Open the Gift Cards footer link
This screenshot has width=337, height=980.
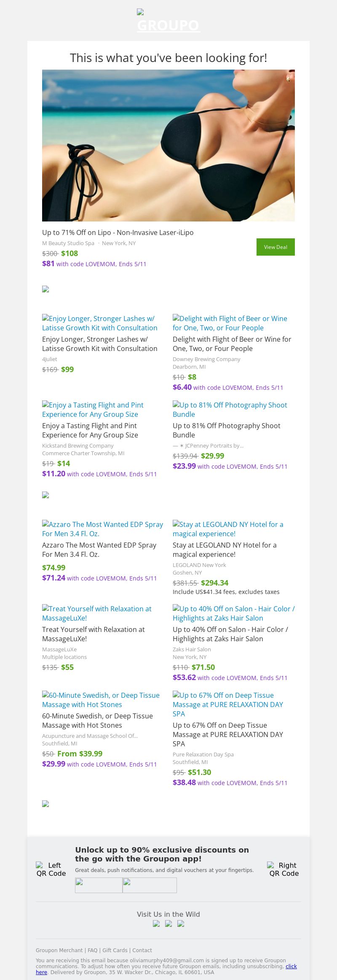click(115, 950)
